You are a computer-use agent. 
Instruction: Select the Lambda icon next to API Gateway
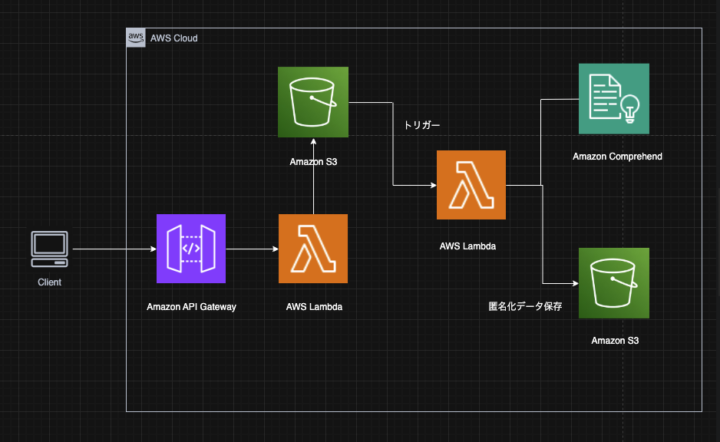coord(313,248)
